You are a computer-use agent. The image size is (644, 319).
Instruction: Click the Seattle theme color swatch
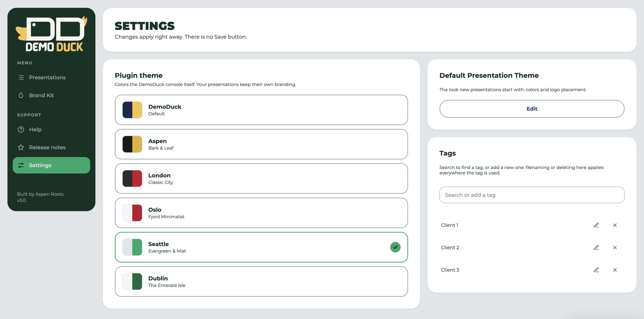[132, 247]
